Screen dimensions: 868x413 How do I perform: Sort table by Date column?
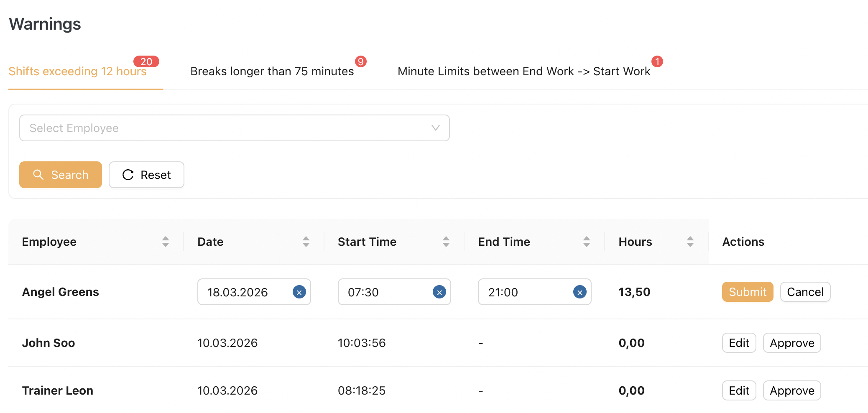click(306, 242)
